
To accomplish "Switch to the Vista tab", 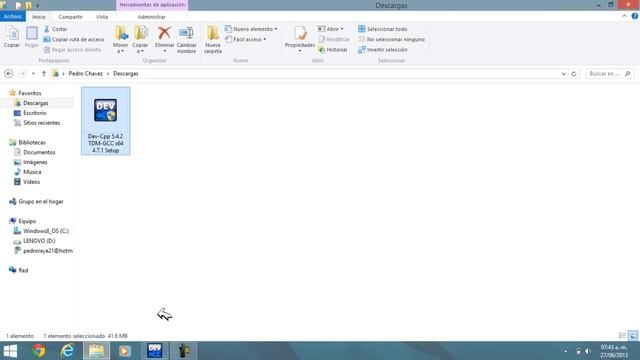I will [102, 17].
